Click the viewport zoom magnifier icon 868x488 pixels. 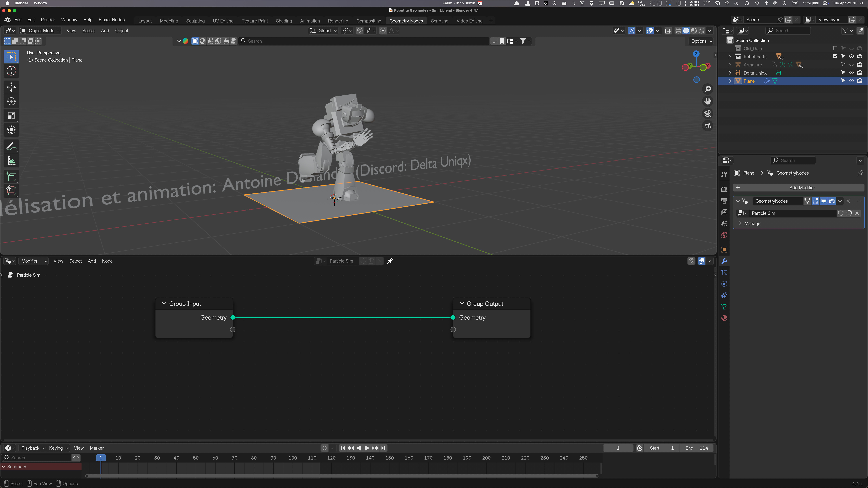pos(708,89)
